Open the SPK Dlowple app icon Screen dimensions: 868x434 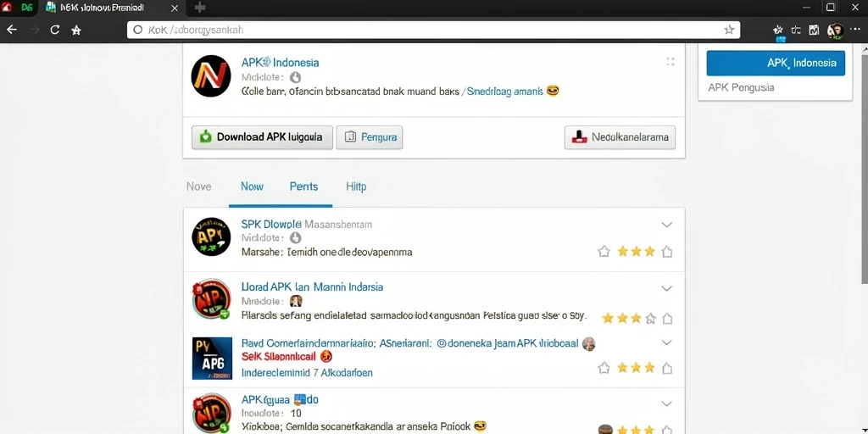(211, 236)
